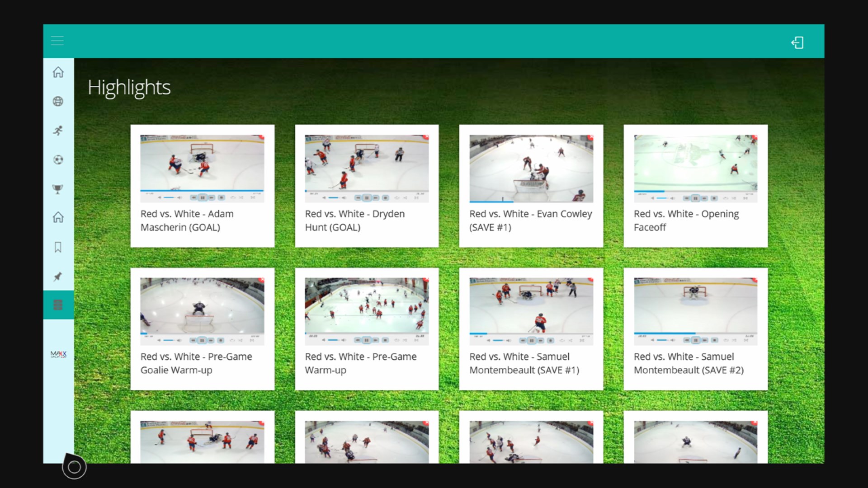Click the soccer ball sidebar icon
The image size is (868, 488).
58,160
